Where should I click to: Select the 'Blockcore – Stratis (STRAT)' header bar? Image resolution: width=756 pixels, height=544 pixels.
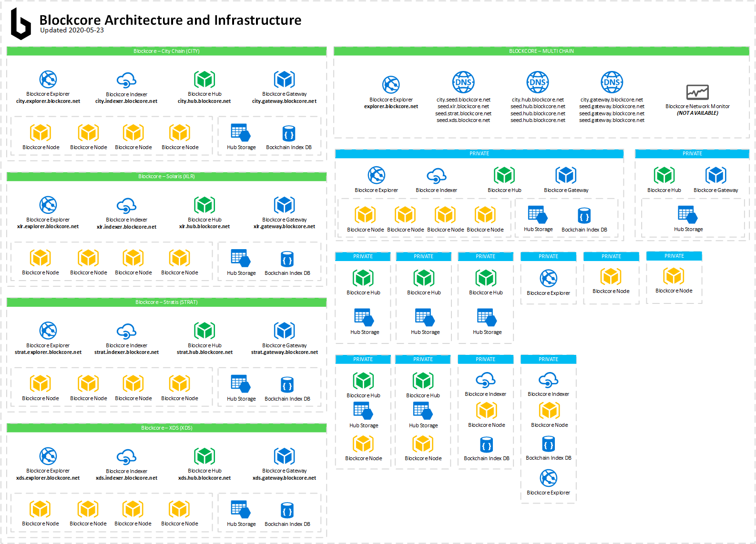point(166,302)
